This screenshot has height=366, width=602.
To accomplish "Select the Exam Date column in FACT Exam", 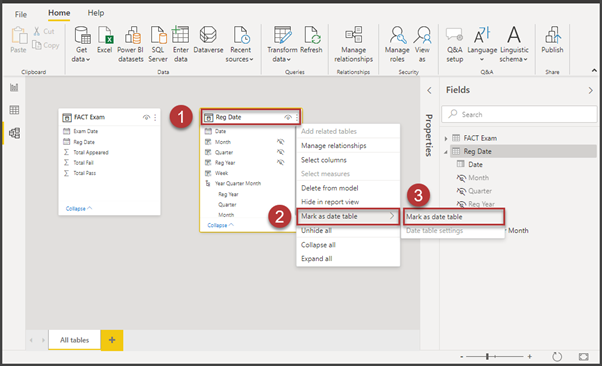I will [86, 131].
